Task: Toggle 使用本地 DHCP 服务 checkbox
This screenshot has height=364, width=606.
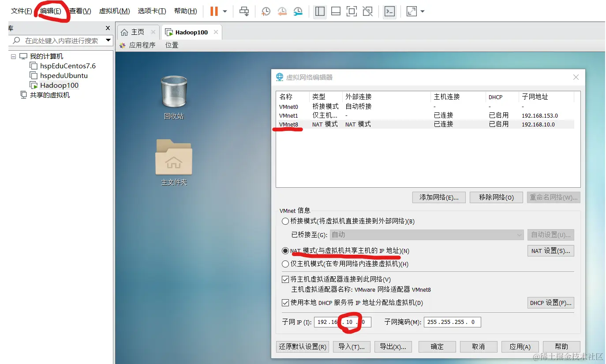Action: pyautogui.click(x=285, y=303)
